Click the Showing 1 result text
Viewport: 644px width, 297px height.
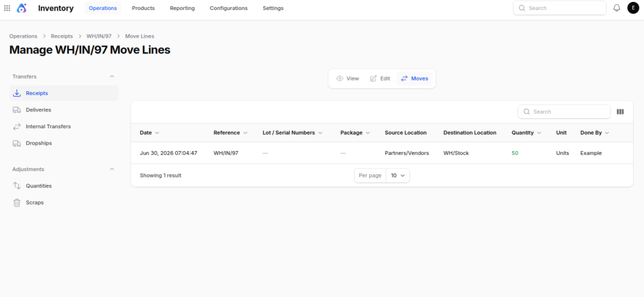point(160,176)
